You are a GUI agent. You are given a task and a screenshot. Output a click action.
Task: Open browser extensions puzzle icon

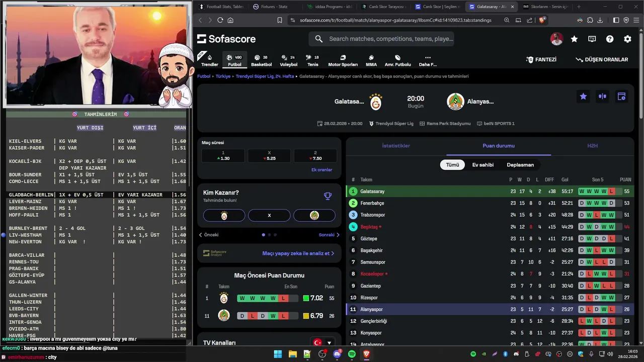click(590, 20)
